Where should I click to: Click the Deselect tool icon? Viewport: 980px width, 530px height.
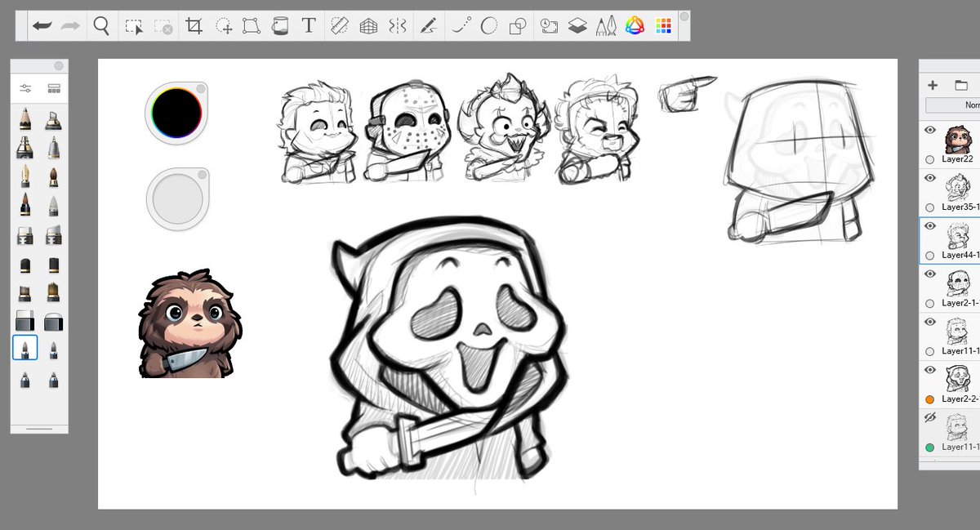tap(163, 27)
